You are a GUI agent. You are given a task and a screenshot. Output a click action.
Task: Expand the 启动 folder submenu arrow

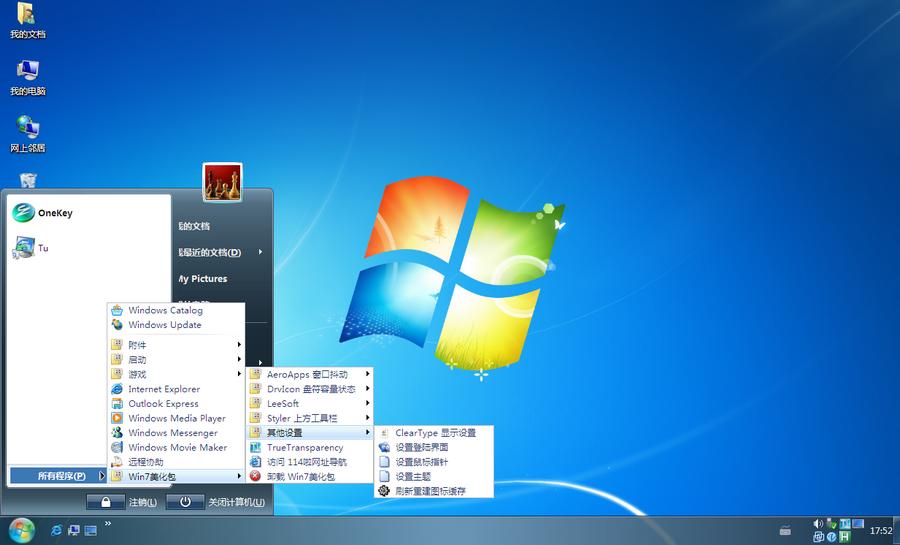[239, 360]
